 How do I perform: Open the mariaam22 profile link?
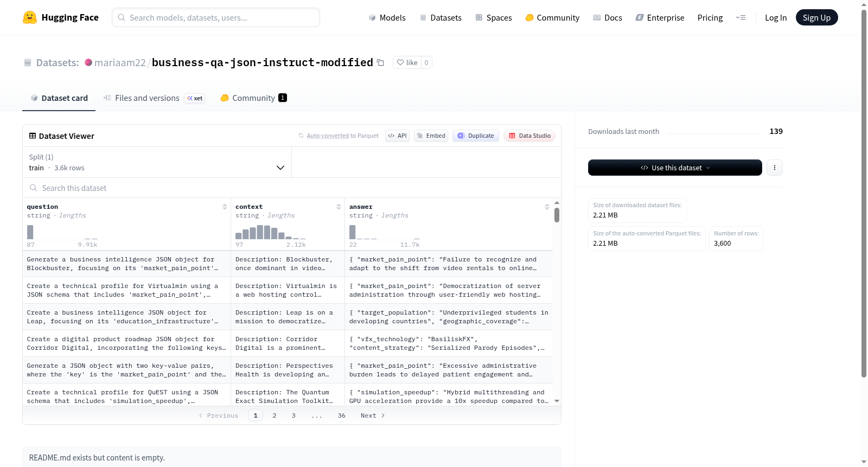pos(120,62)
